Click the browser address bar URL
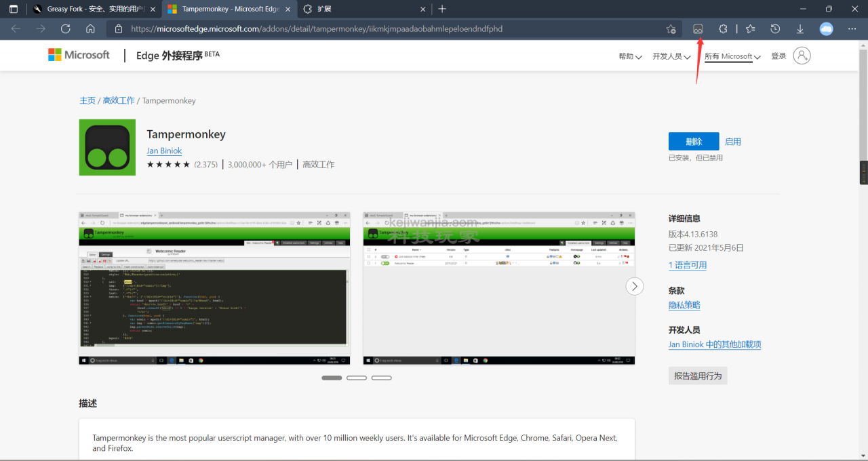868x461 pixels. click(x=317, y=29)
